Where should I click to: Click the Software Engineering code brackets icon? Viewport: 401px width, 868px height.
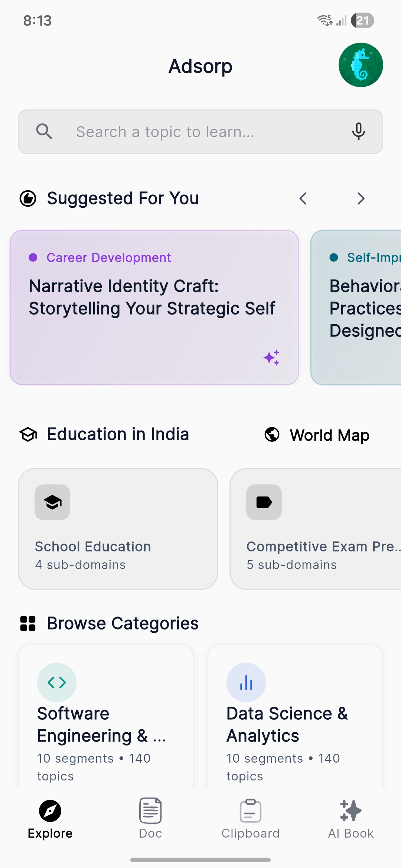57,682
